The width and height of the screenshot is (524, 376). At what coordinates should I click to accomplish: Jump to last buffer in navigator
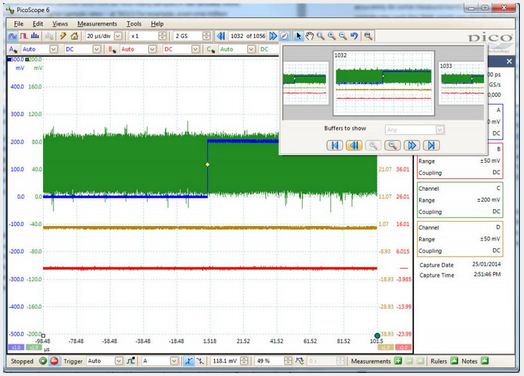click(431, 145)
